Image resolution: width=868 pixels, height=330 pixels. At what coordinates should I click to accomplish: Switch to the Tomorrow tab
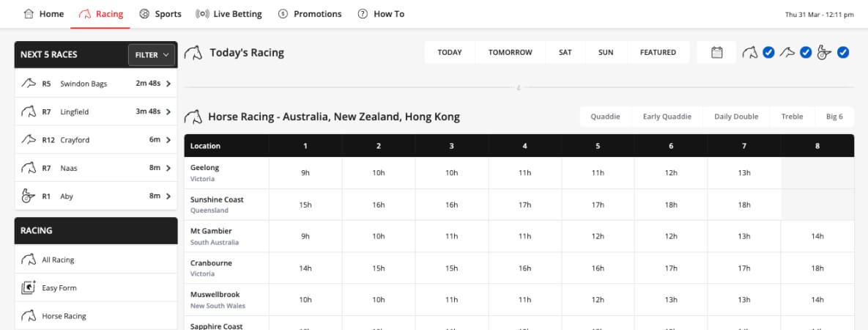(510, 52)
